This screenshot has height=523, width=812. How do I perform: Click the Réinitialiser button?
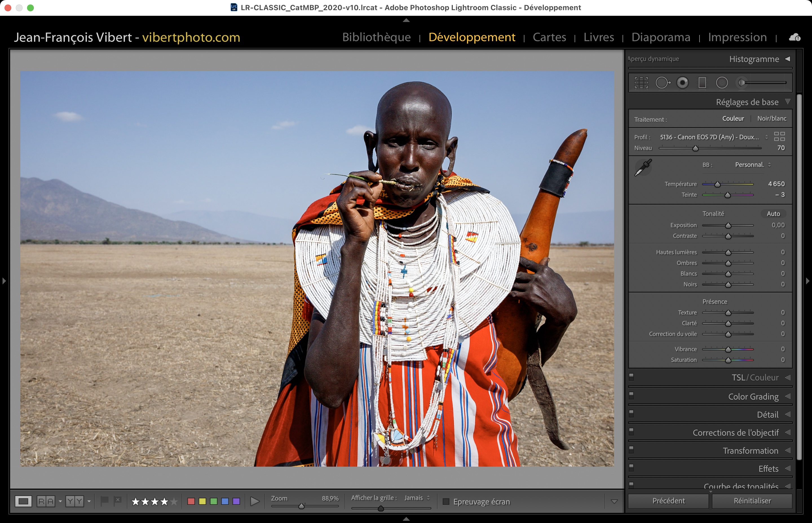tap(752, 501)
